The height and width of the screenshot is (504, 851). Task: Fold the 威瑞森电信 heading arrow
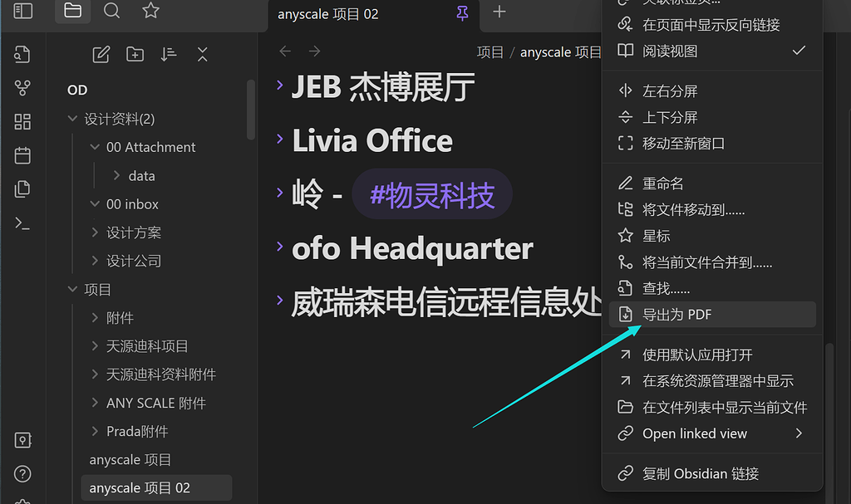click(279, 300)
